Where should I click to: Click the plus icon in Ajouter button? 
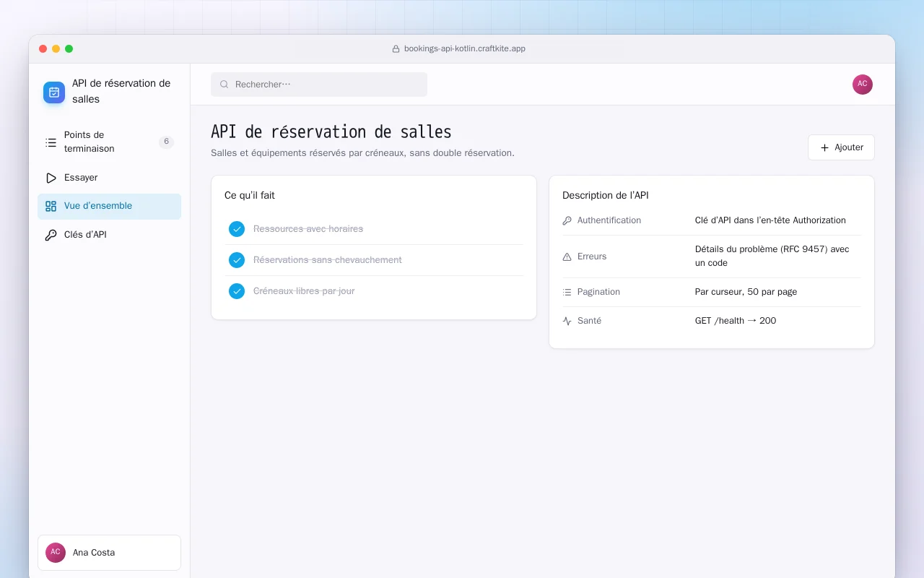(824, 147)
